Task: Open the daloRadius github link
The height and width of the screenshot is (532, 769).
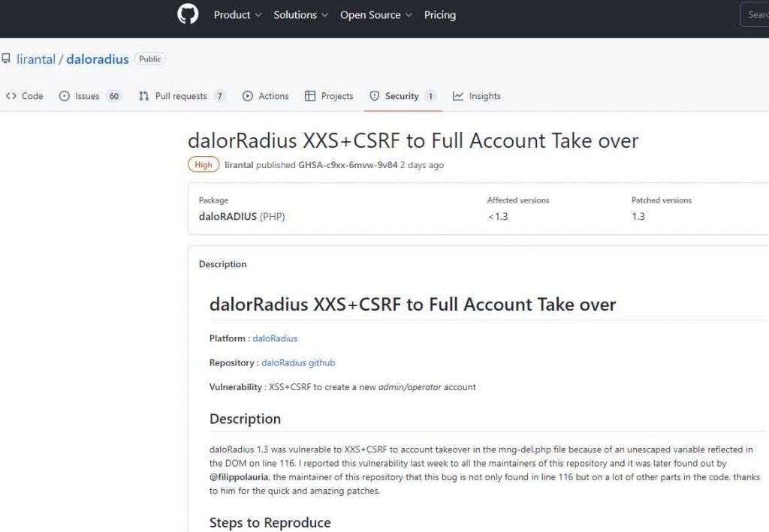Action: coord(298,362)
